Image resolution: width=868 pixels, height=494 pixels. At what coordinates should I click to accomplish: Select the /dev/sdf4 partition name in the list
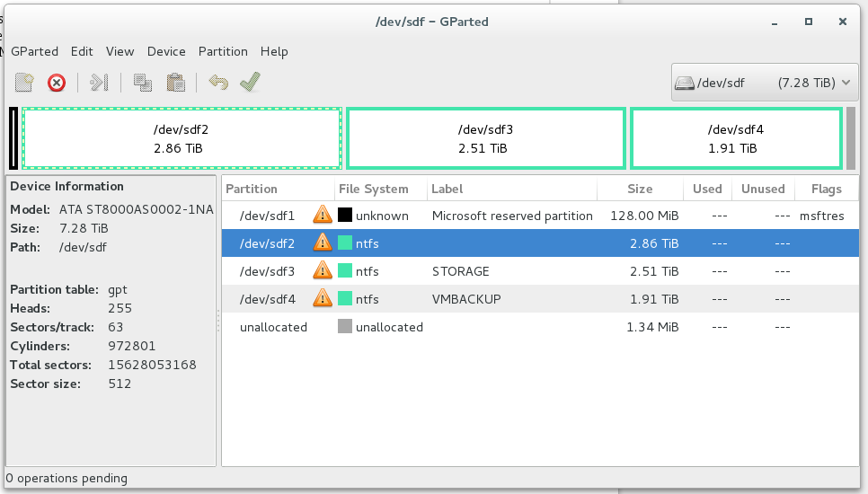267,299
